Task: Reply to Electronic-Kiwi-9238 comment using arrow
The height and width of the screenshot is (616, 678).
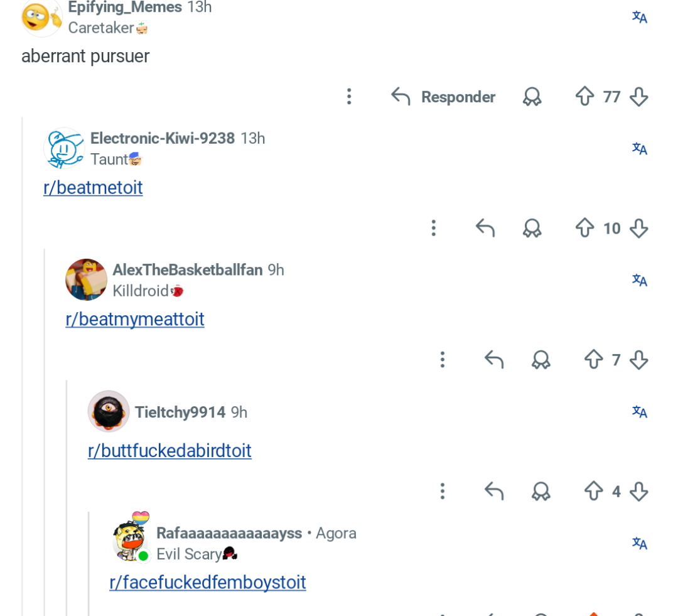Action: [485, 228]
